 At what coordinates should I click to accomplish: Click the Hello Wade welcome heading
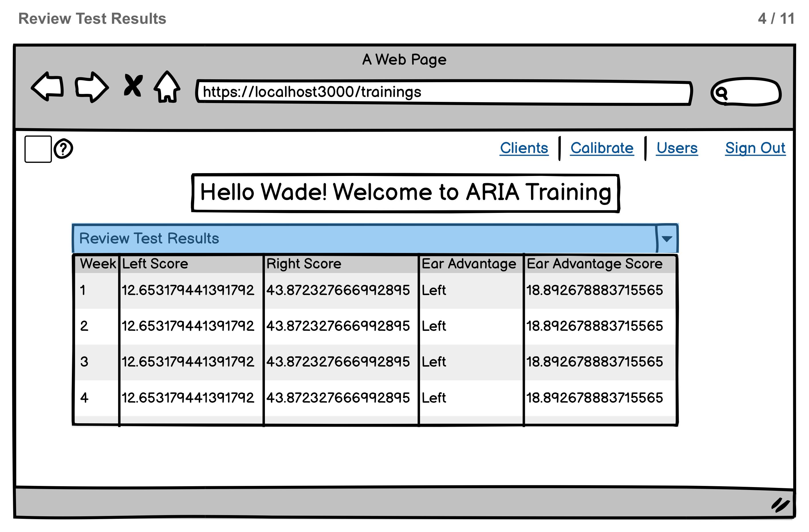click(405, 192)
